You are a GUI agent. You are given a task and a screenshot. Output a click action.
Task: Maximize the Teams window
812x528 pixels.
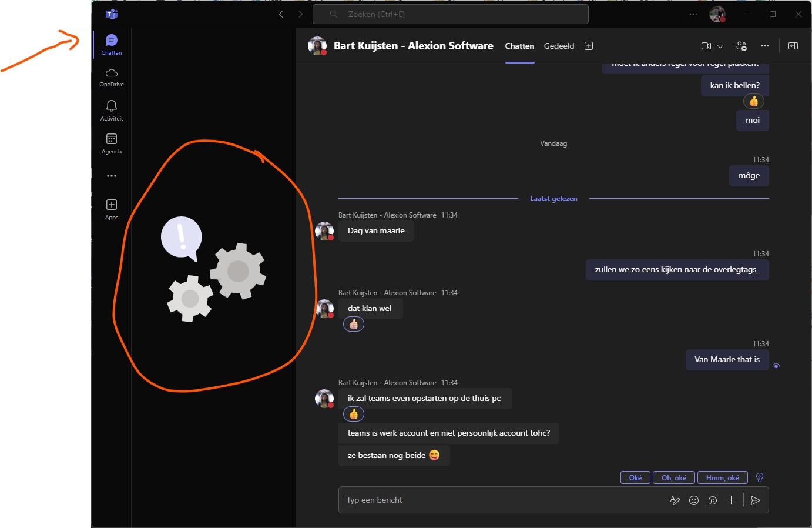click(x=773, y=14)
